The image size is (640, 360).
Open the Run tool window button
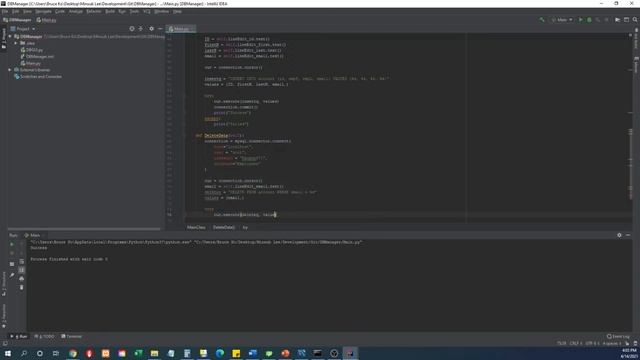(19, 336)
